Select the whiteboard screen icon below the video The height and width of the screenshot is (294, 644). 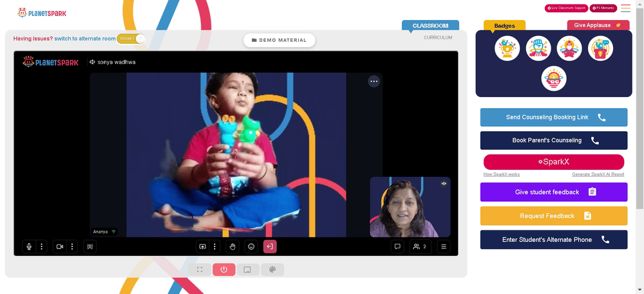[248, 270]
